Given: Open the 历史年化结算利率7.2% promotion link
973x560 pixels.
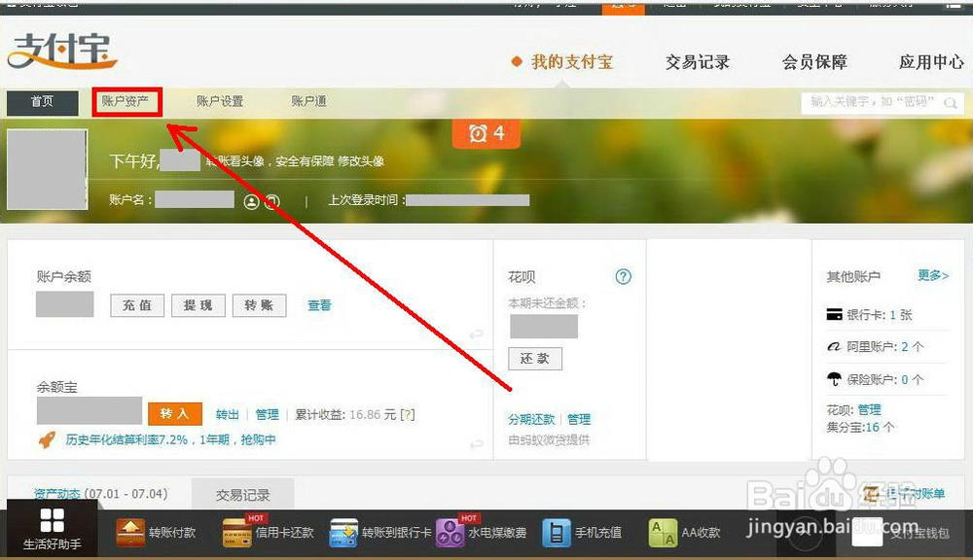Looking at the screenshot, I should click(x=170, y=439).
